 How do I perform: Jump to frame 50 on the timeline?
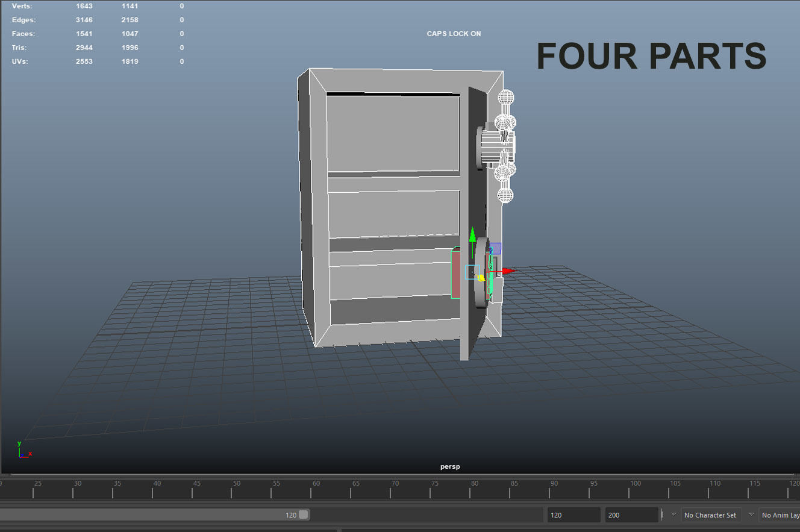tap(236, 483)
